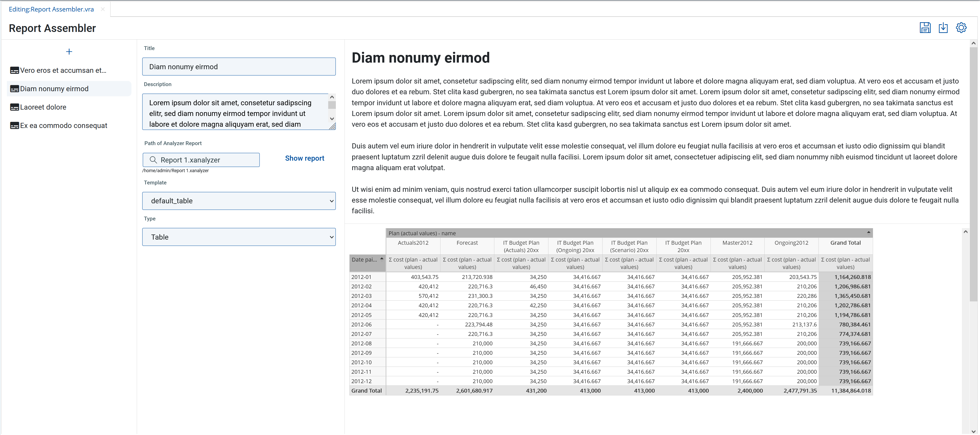Open the Type dropdown Table
Screen dimensions: 980x435
coord(239,237)
